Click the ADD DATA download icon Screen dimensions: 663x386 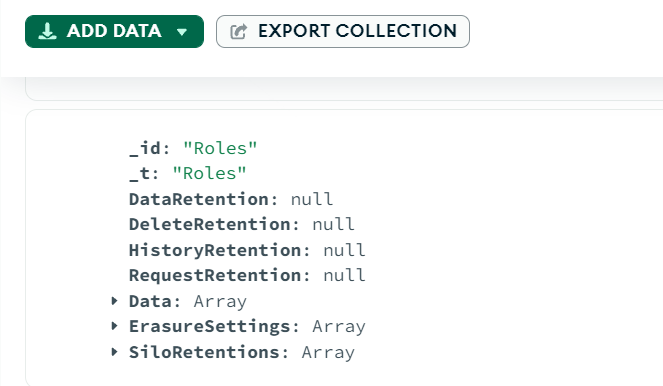pyautogui.click(x=47, y=31)
